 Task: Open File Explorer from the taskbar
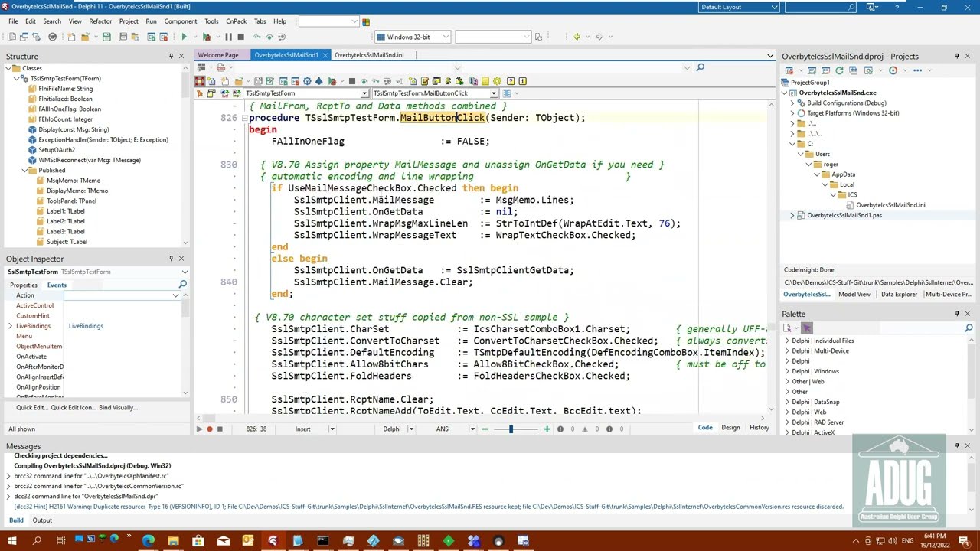click(x=173, y=542)
